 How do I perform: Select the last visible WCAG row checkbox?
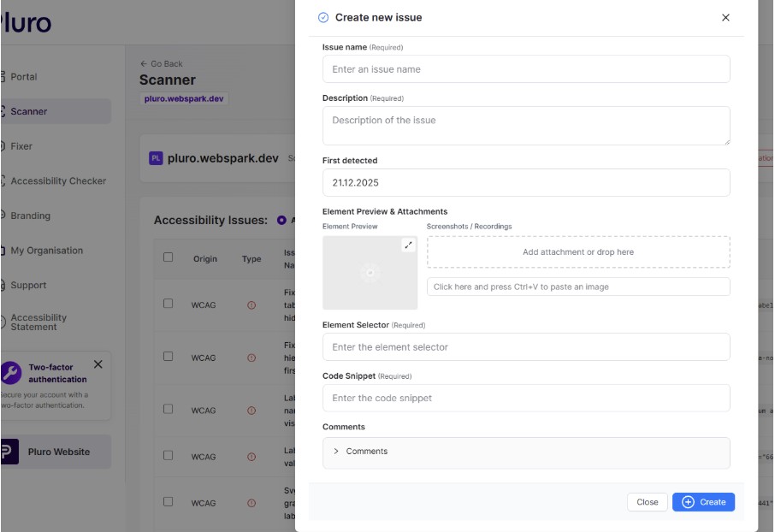[x=169, y=502]
